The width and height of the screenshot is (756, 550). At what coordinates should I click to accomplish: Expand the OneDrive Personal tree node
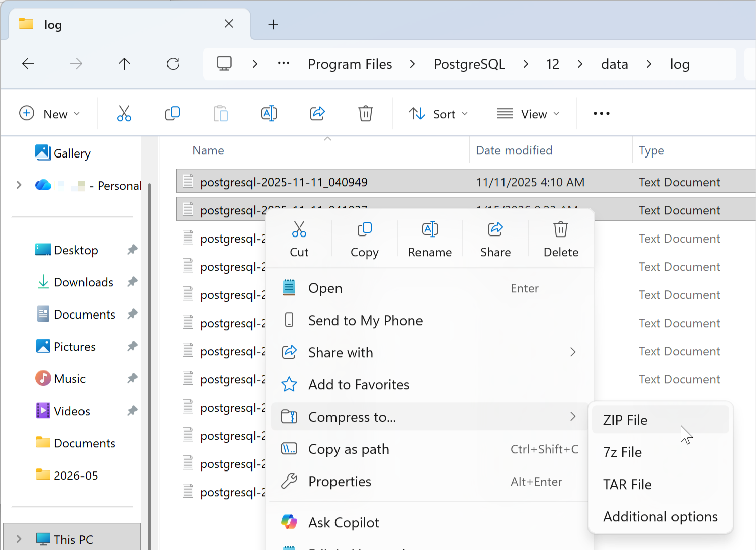[19, 185]
